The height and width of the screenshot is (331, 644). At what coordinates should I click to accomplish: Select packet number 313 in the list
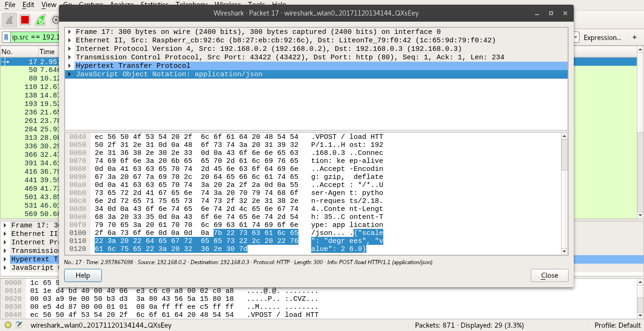point(30,138)
